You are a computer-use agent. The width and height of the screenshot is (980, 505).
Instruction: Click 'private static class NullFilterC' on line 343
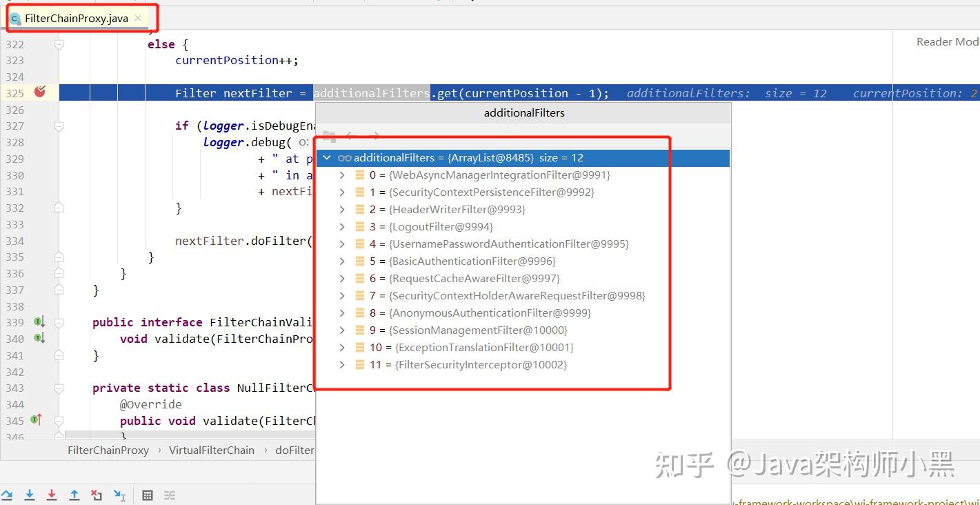tap(203, 388)
